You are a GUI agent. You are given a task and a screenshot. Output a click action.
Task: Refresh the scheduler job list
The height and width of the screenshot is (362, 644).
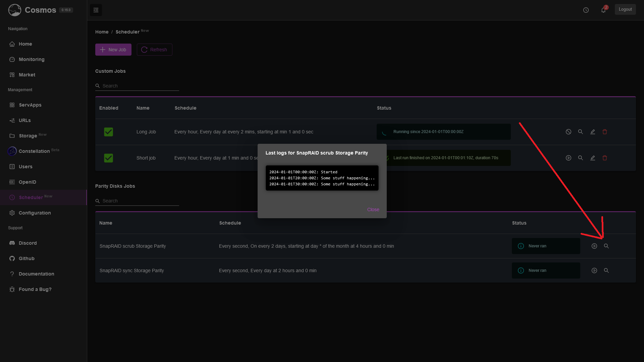point(155,50)
